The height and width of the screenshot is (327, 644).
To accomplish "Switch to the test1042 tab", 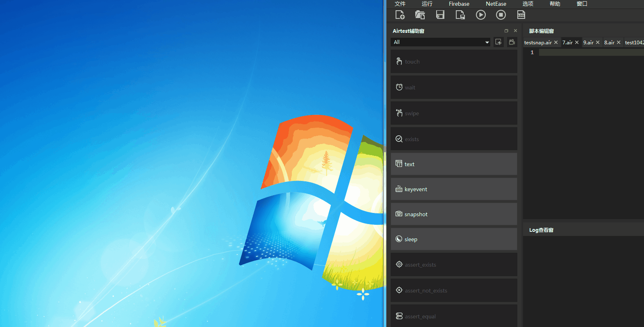I will [x=634, y=43].
